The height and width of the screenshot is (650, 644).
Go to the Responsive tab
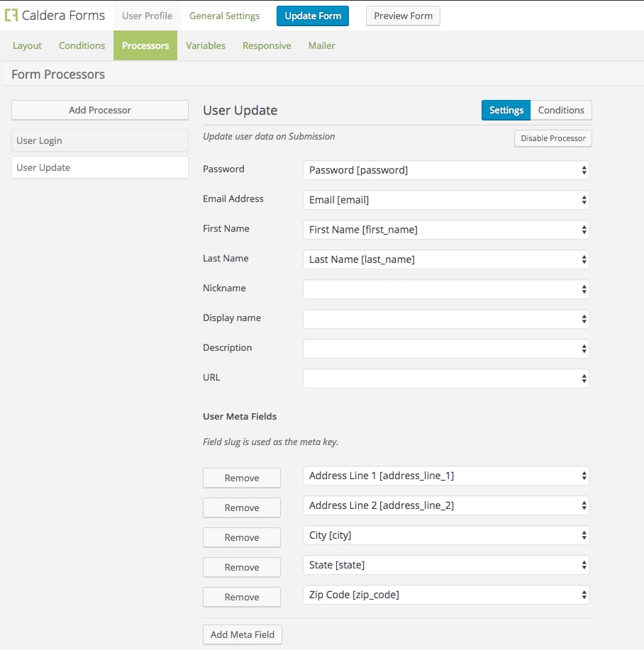(267, 45)
